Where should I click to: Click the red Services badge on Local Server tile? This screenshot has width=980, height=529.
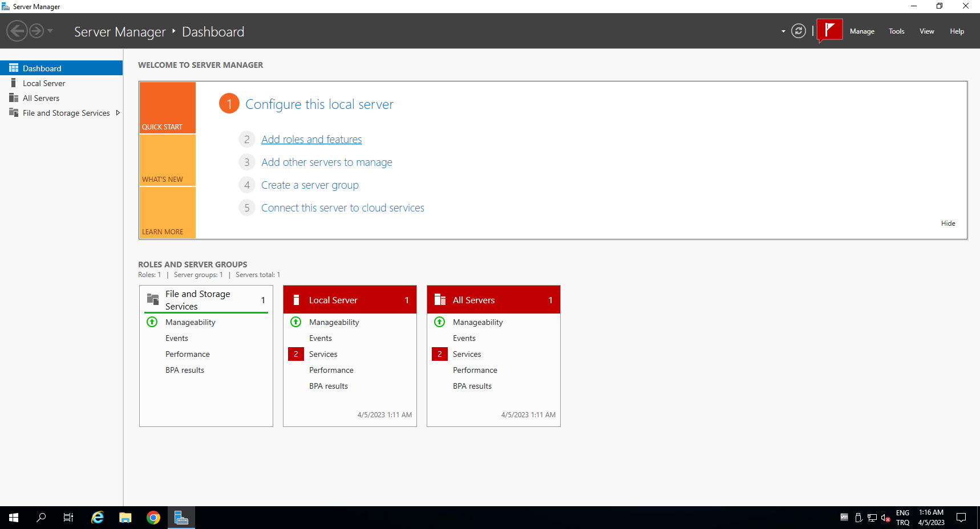(x=296, y=354)
